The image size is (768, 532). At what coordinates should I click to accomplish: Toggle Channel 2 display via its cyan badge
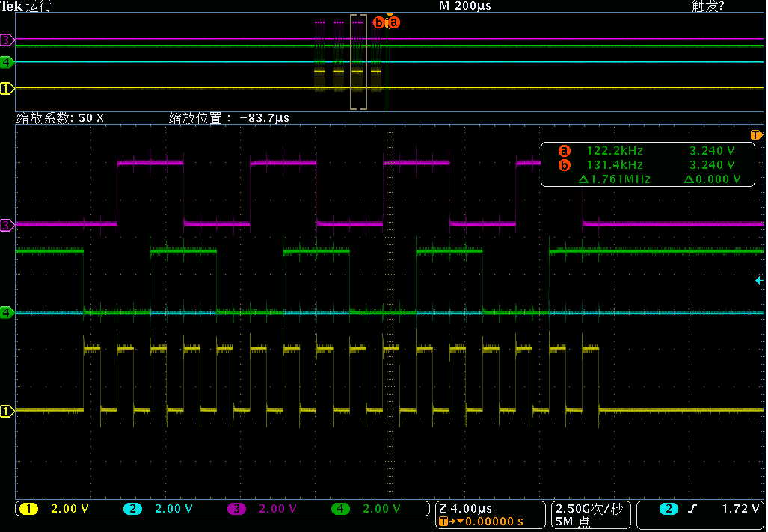pyautogui.click(x=133, y=508)
